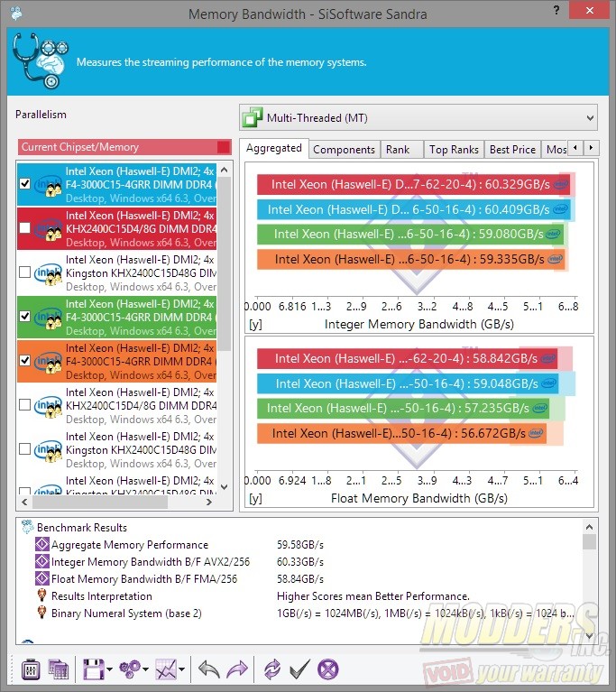Click the blue 59.048GB/s float bandwidth bar
The width and height of the screenshot is (616, 692).
[x=408, y=383]
